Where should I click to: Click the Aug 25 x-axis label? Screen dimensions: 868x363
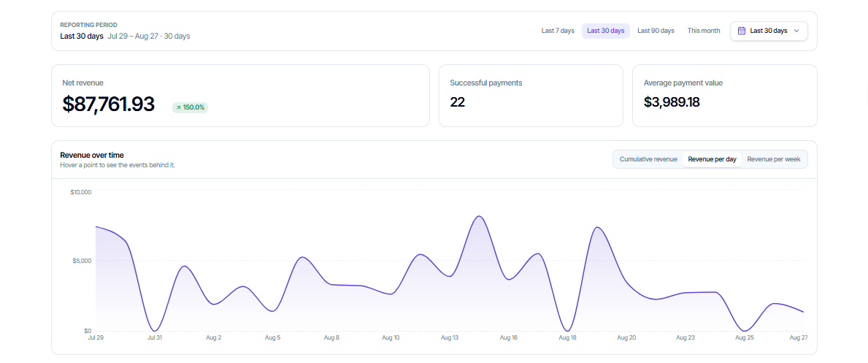pos(744,337)
